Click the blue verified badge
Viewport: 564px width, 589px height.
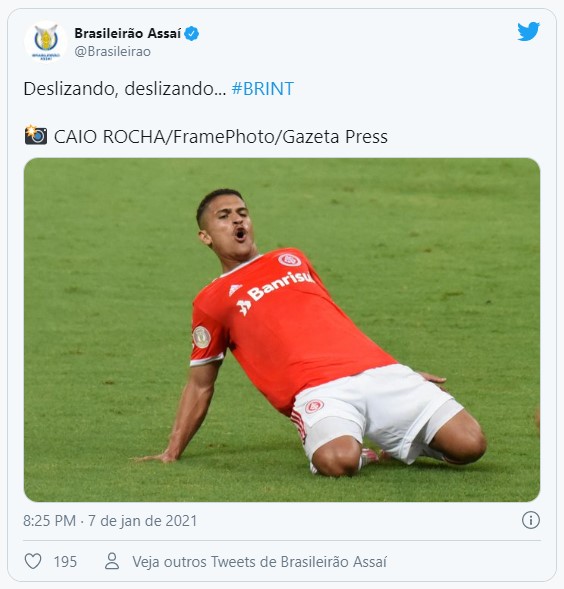point(192,33)
